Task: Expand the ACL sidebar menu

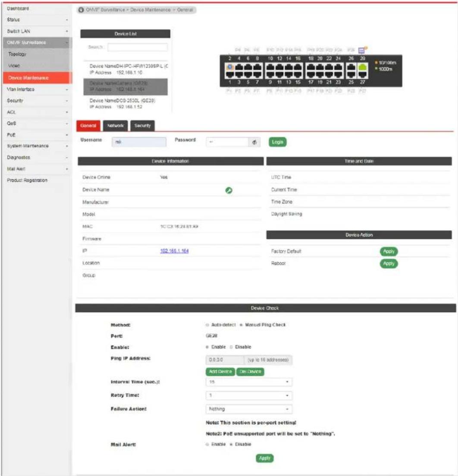Action: pyautogui.click(x=37, y=112)
